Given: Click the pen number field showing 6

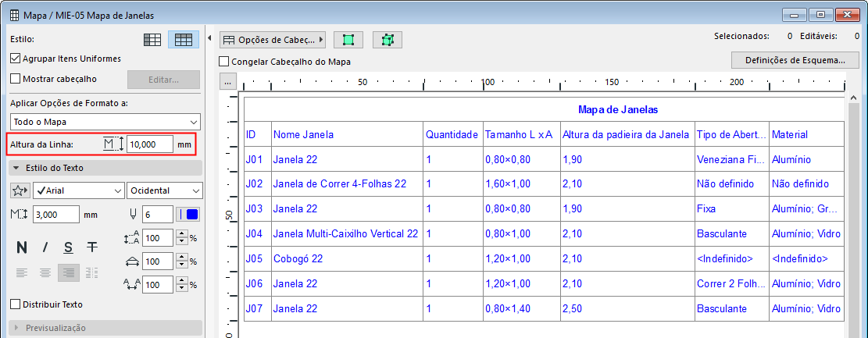Looking at the screenshot, I should click(158, 214).
